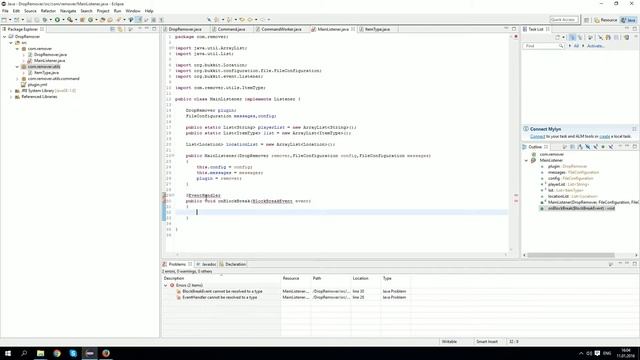
Task: Open the Source menu
Action: [x=30, y=11]
